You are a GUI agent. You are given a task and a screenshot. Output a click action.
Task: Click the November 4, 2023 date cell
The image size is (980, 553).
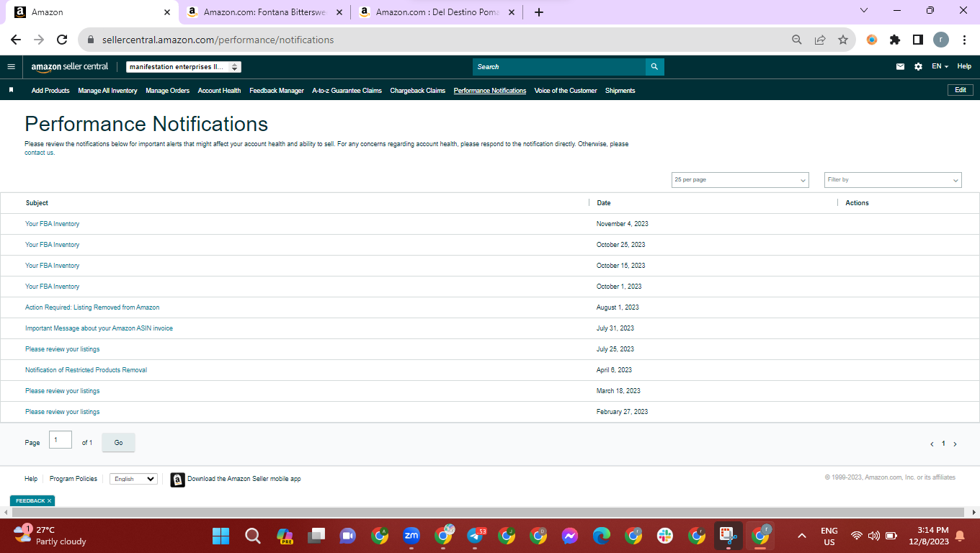623,224
